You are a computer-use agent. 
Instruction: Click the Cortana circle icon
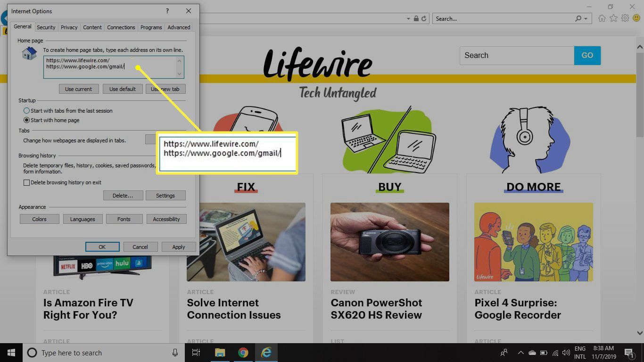tap(32, 353)
